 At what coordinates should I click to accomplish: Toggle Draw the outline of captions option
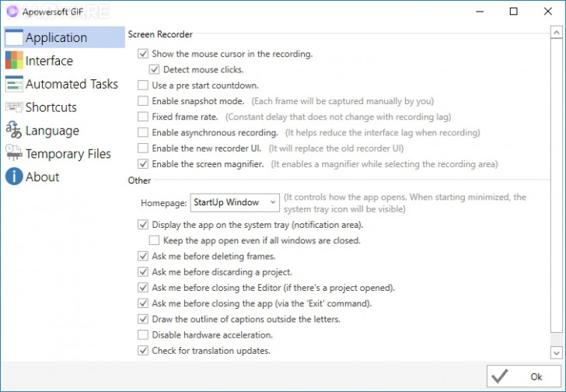(x=143, y=319)
